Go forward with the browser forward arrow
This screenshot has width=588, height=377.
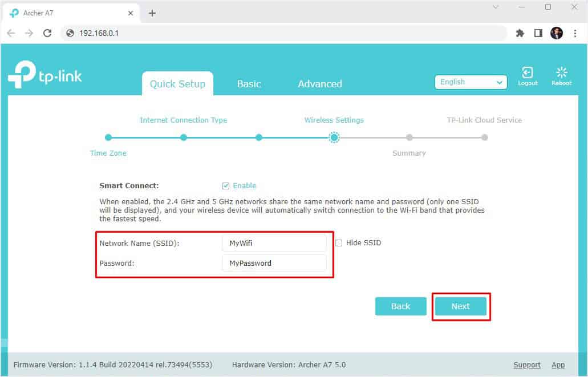tap(29, 33)
